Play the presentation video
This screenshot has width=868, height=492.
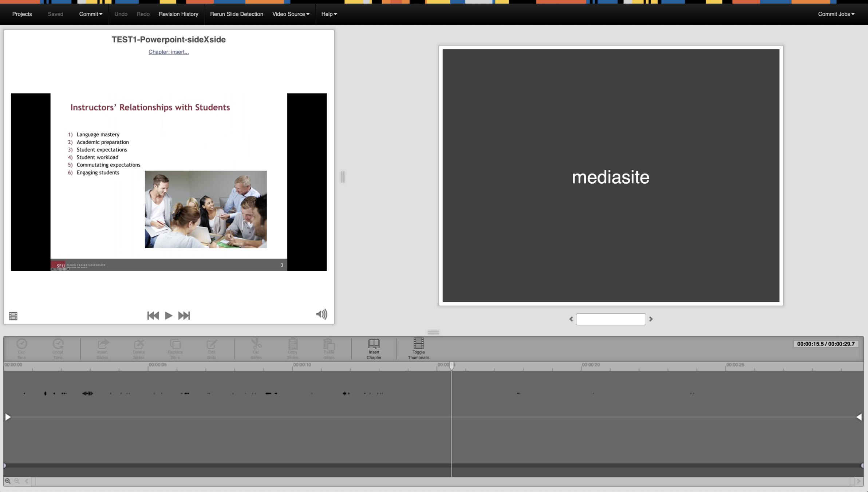pyautogui.click(x=168, y=316)
